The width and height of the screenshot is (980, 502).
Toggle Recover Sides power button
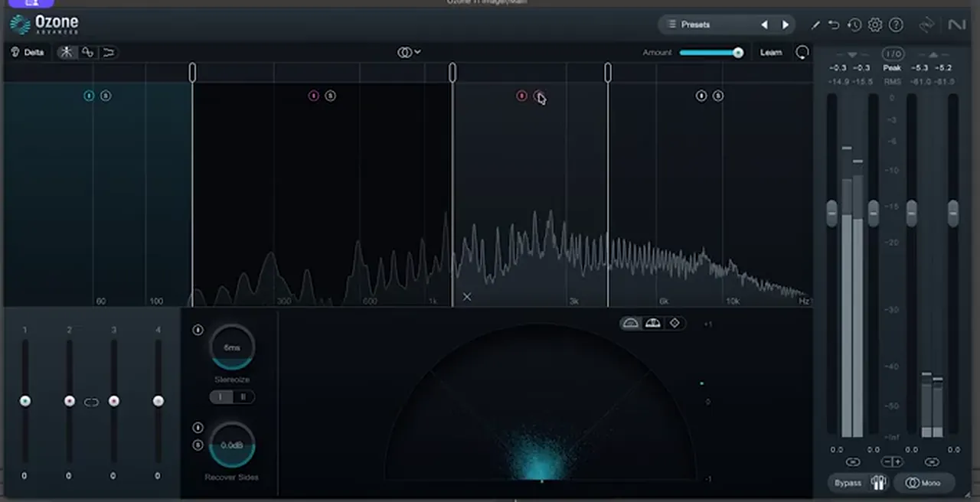pyautogui.click(x=198, y=428)
